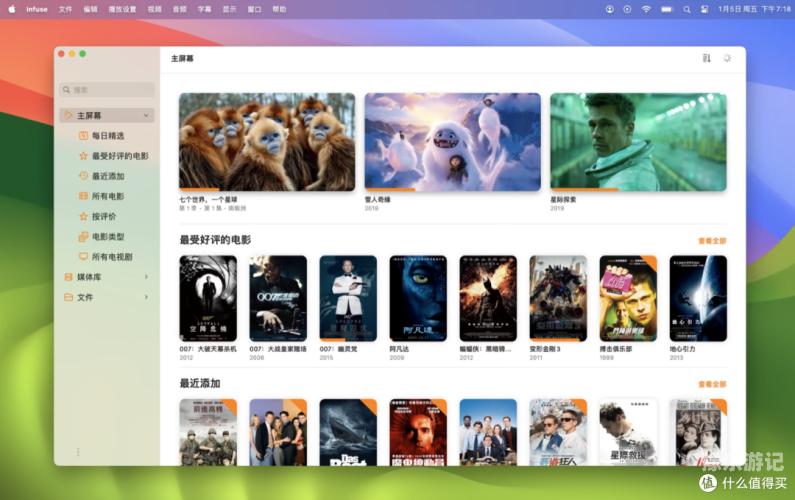
Task: Open the 音频 menu
Action: click(179, 9)
